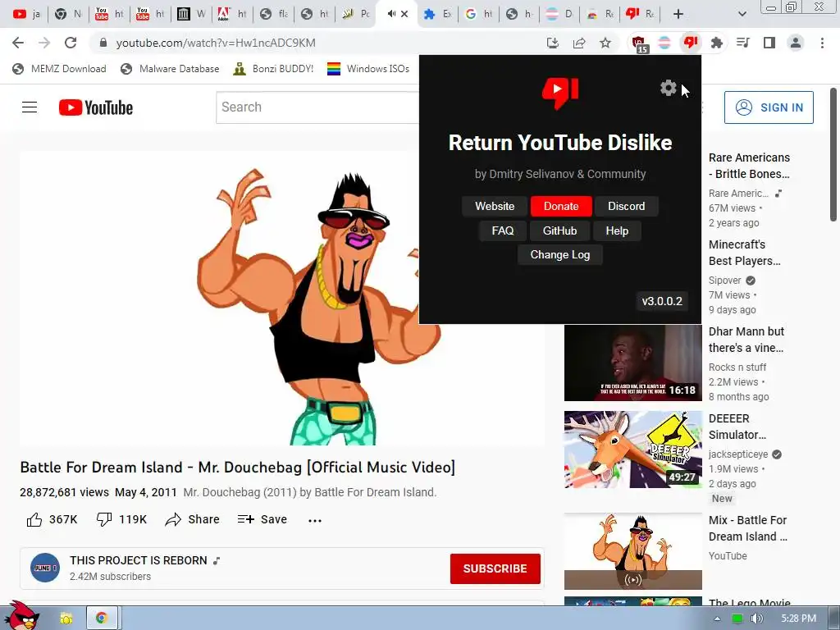
Task: Click the Help button in popup
Action: tap(617, 231)
